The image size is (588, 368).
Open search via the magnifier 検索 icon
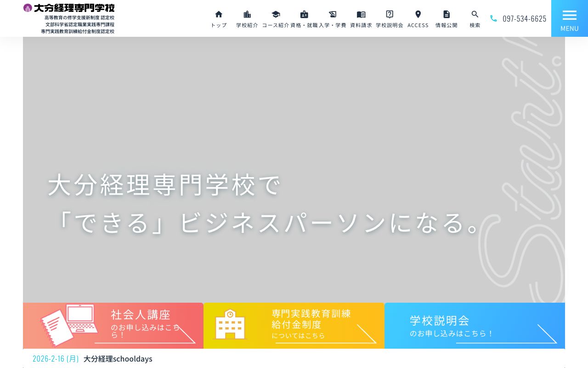tap(475, 14)
